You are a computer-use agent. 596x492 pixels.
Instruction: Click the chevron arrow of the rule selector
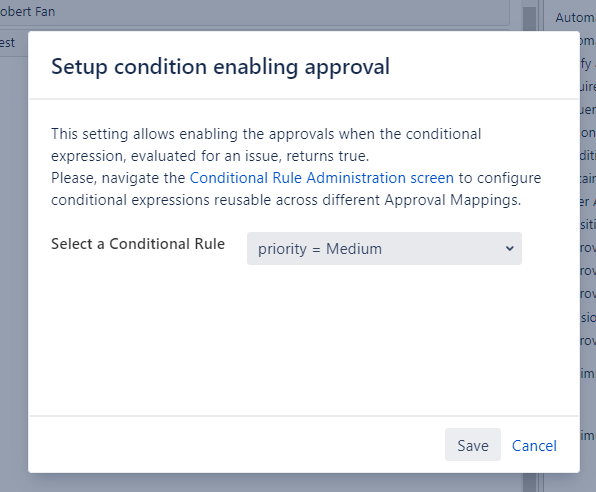tap(510, 249)
